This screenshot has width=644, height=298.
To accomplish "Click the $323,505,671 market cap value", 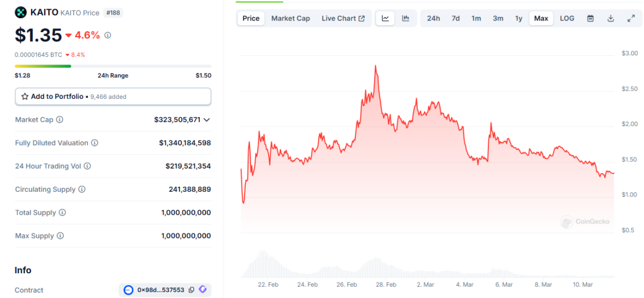I will [x=177, y=120].
